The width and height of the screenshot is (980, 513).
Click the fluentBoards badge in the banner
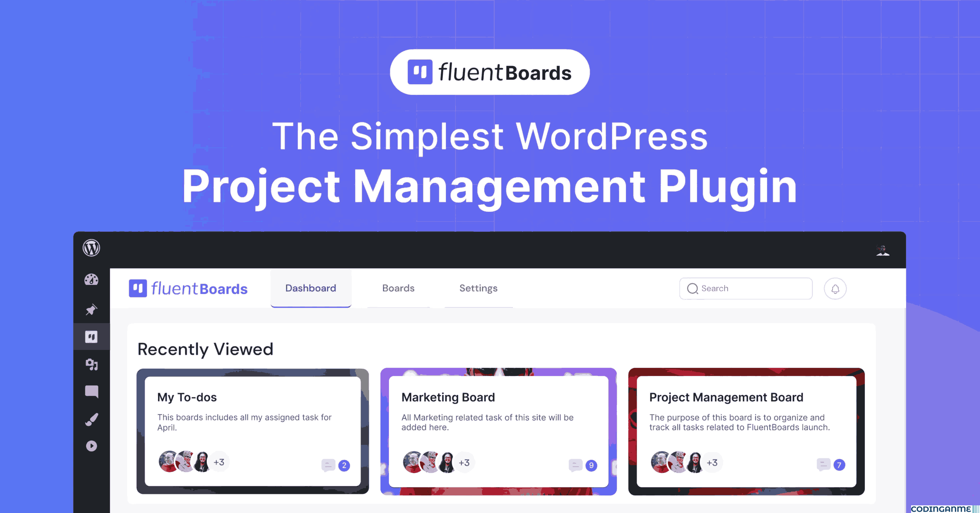[x=490, y=72]
